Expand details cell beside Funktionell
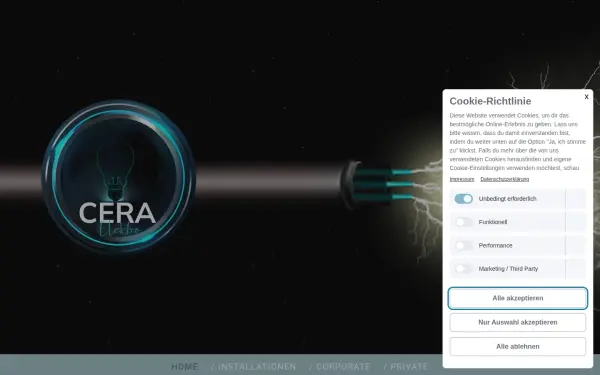600x375 pixels. pos(576,222)
